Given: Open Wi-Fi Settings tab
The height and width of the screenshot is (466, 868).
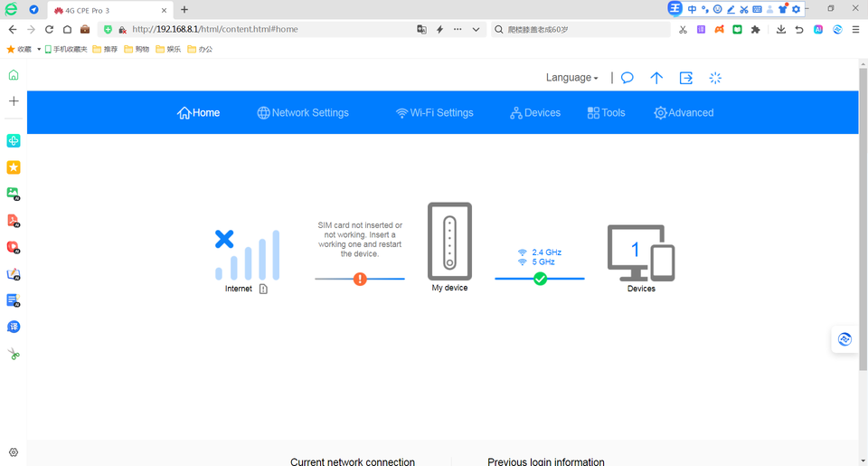Looking at the screenshot, I should [435, 113].
